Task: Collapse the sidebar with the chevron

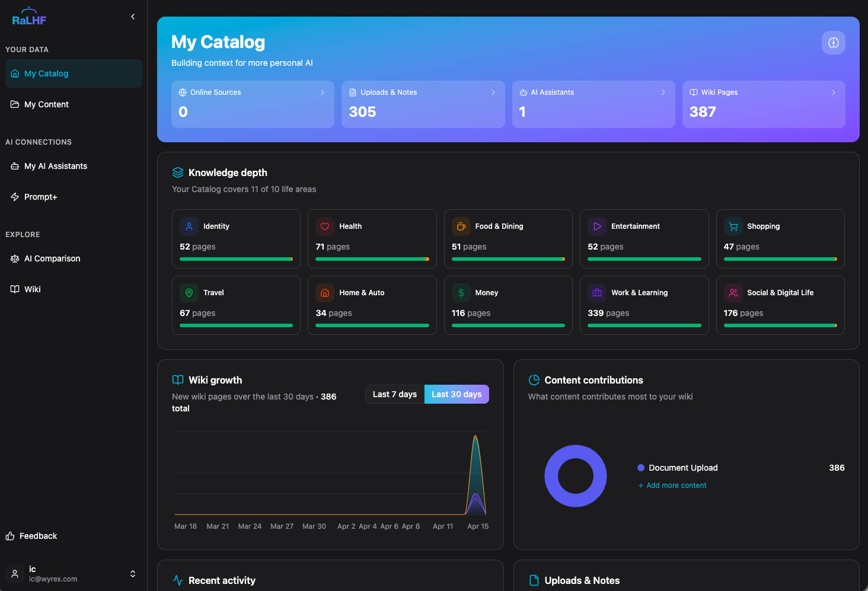Action: (132, 16)
